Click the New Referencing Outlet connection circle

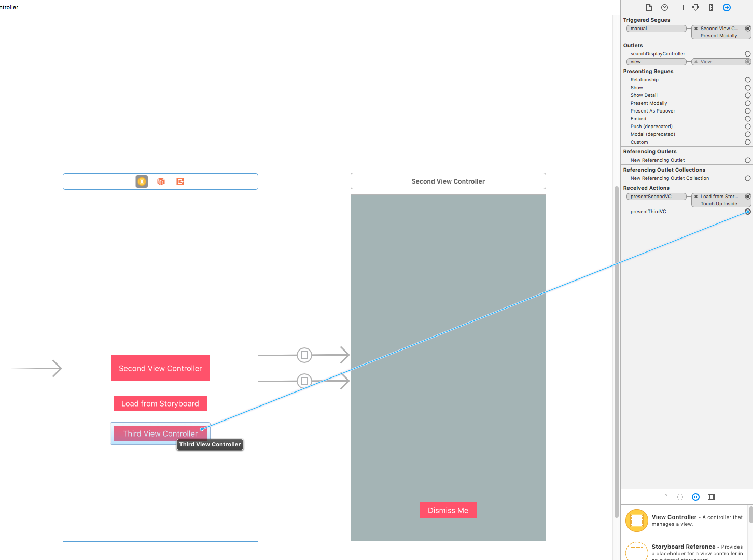(x=747, y=160)
